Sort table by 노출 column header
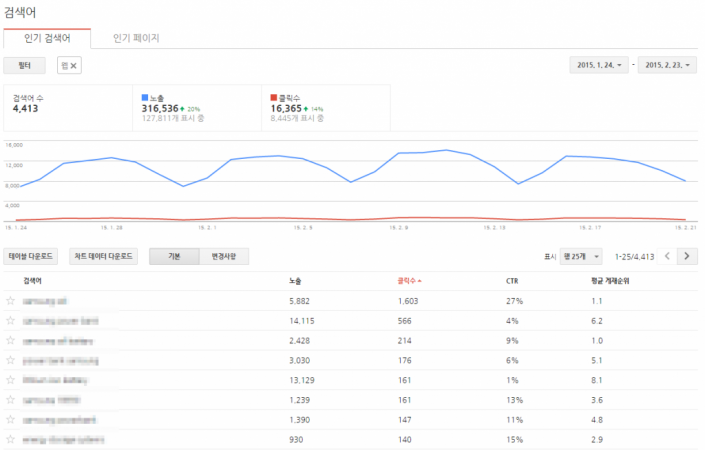This screenshot has height=450, width=705. point(295,281)
